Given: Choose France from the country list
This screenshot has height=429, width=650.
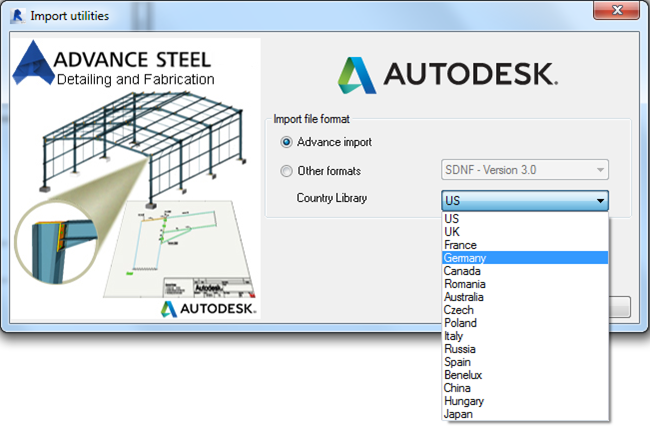Looking at the screenshot, I should [x=525, y=245].
